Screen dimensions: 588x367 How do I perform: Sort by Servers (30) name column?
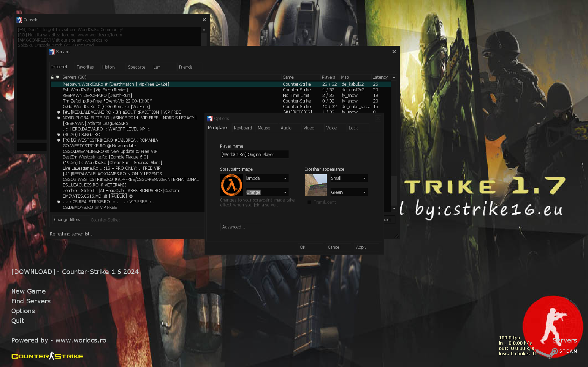171,77
